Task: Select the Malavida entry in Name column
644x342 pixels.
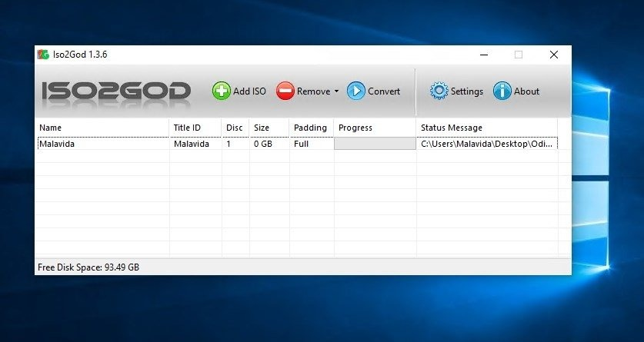Action: [57, 144]
